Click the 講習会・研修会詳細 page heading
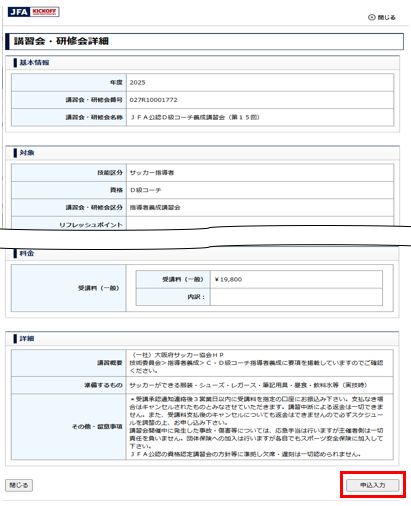Screen dimensions: 411x506 (x=61, y=41)
